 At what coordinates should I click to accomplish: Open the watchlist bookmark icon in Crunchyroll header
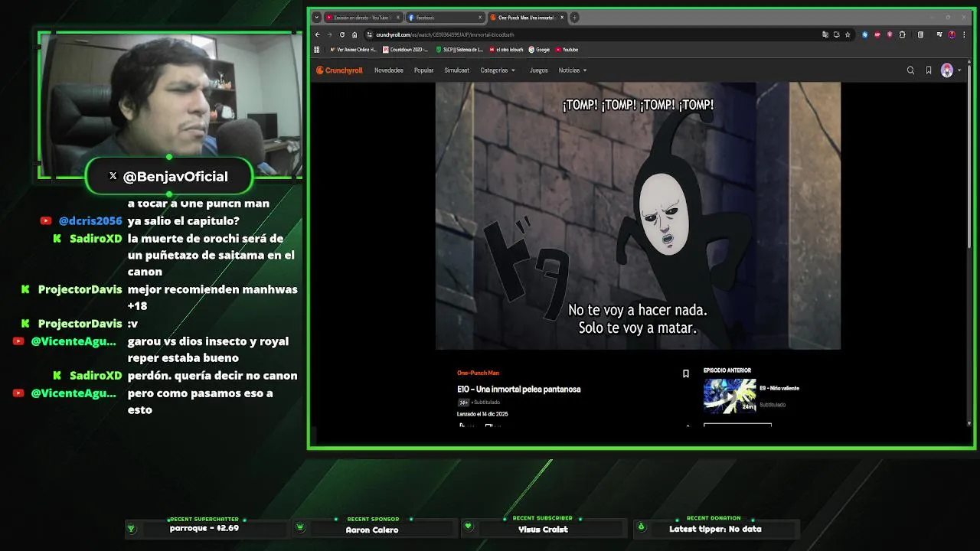click(x=929, y=70)
